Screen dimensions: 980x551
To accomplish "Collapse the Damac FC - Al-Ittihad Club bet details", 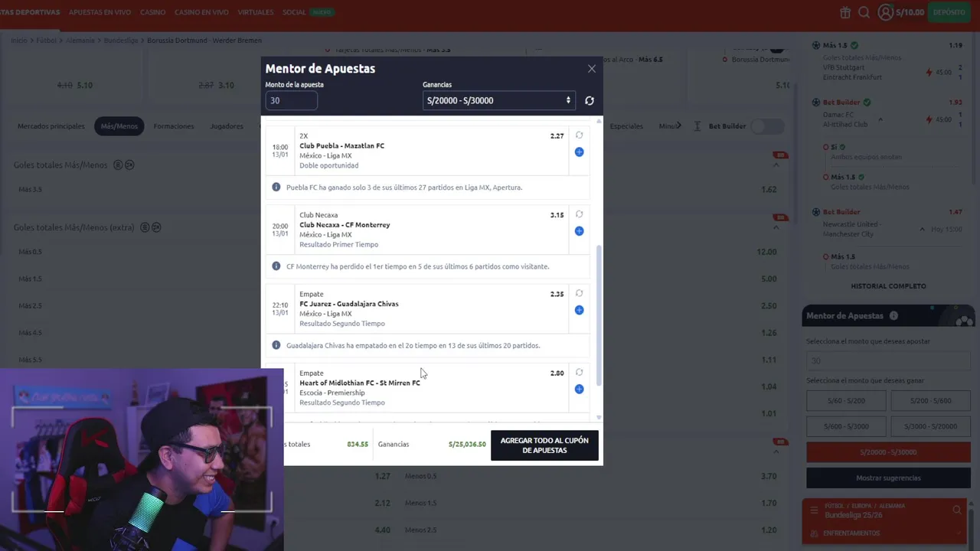I will (x=880, y=119).
